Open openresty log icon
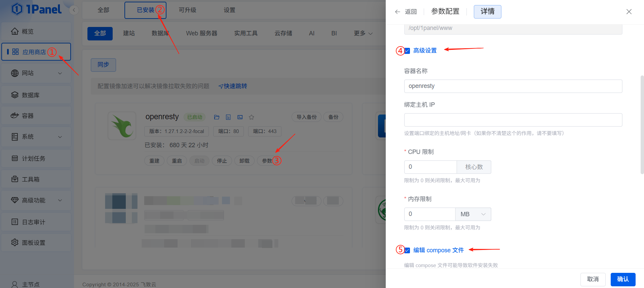 tap(228, 117)
